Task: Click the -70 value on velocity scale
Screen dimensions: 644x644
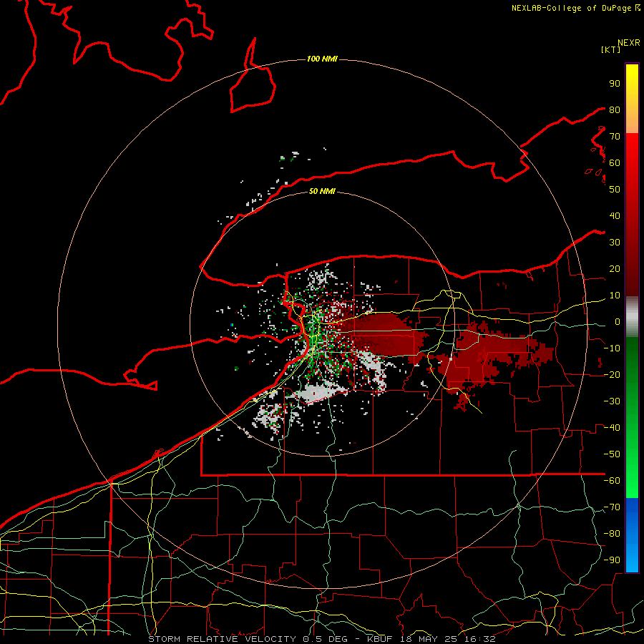Action: [x=612, y=507]
